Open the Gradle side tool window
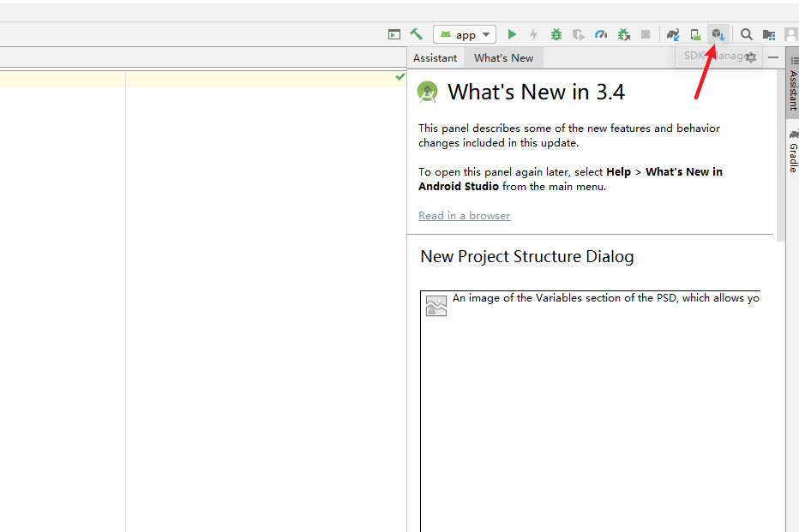This screenshot has height=532, width=799. click(793, 152)
